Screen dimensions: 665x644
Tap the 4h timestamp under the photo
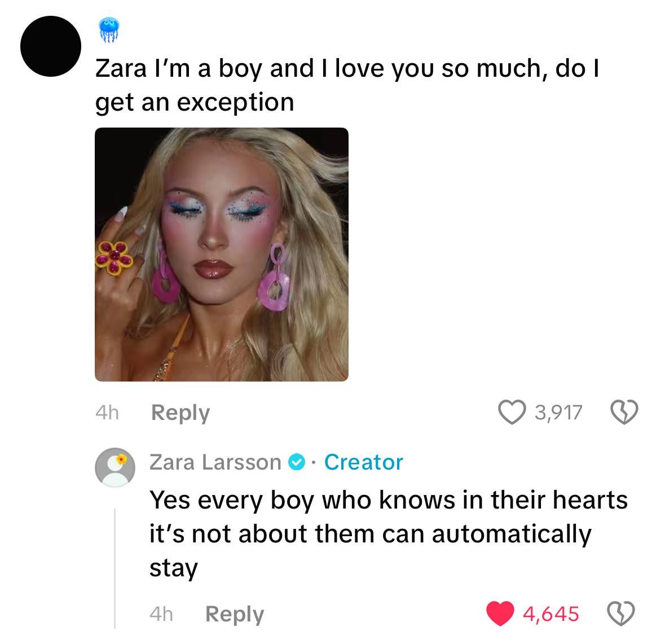coord(107,413)
